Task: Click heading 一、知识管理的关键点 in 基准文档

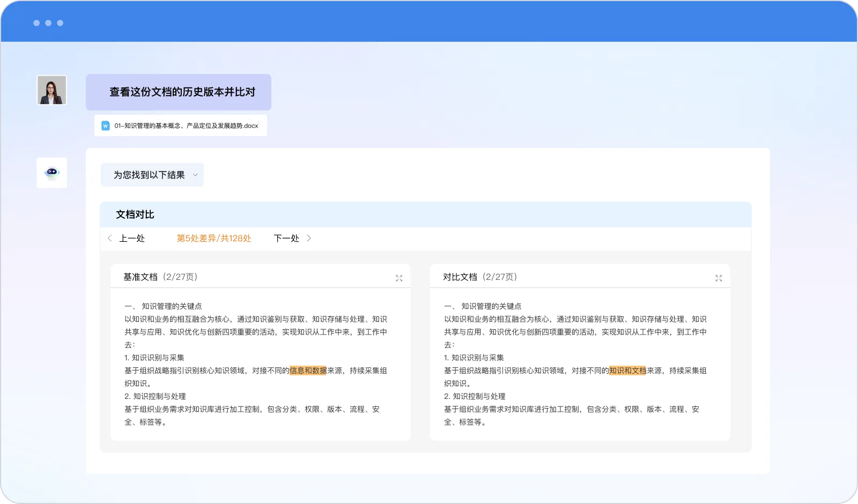Action: pos(163,306)
